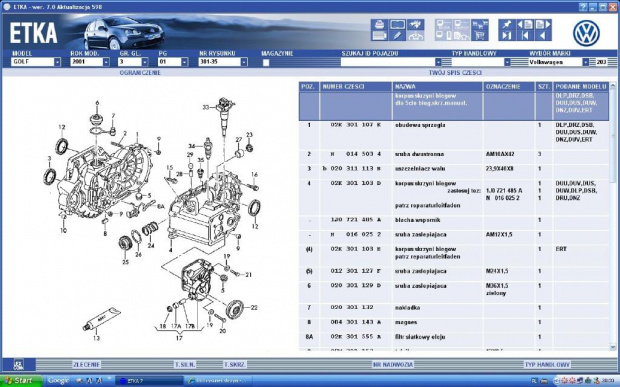Screen dimensions: 620x387
Task: Click the pushpin icon
Action: [507, 25]
